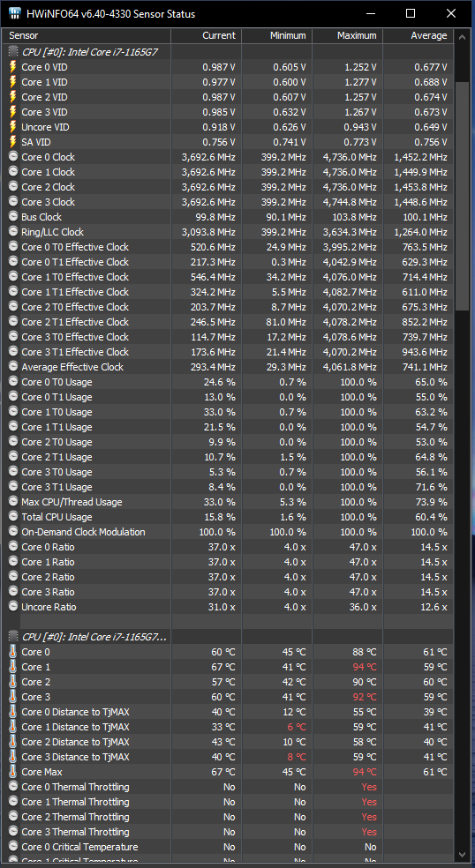Screen dimensions: 475x868
Task: Click the thermometer icon beside Core 1 temperature
Action: 13,667
